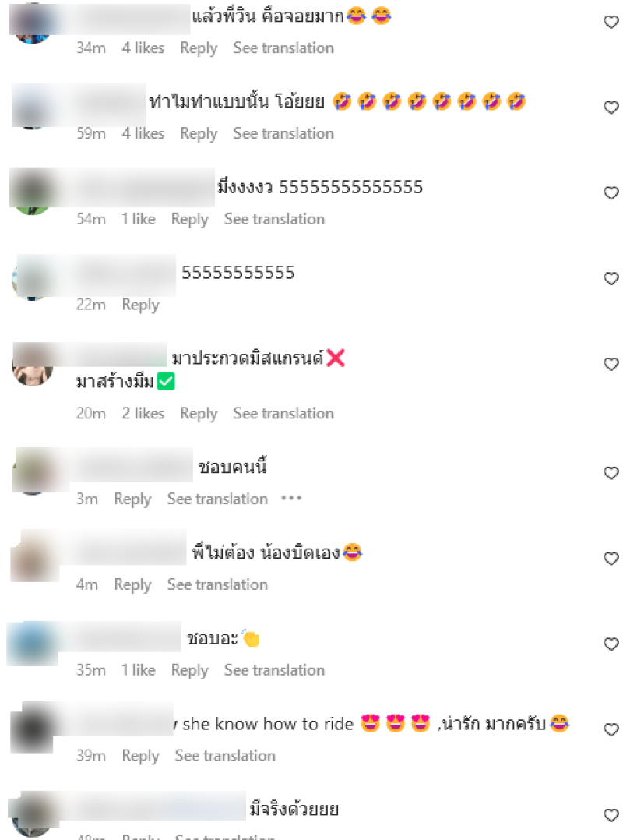This screenshot has width=623, height=840.
Task: Like the comment posted 54m ago
Action: point(611,193)
